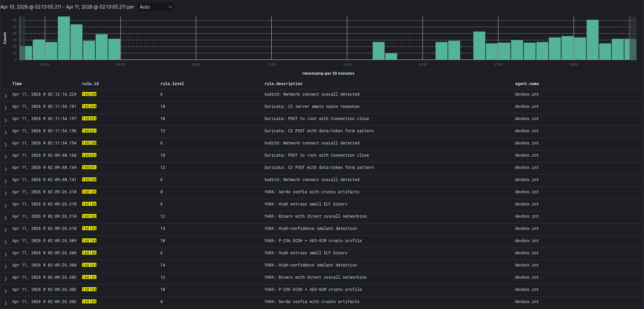Expand the top Auditd network connect event row
This screenshot has width=644, height=309.
coord(5,96)
